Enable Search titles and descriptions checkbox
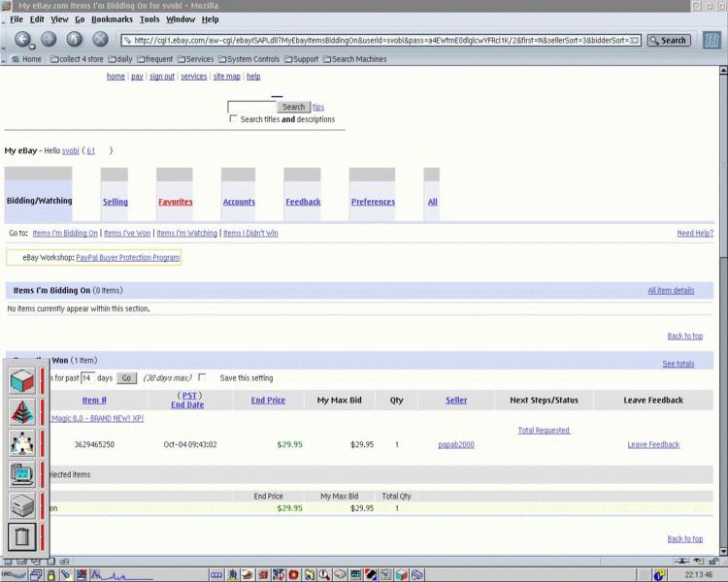The image size is (728, 582). (x=233, y=119)
